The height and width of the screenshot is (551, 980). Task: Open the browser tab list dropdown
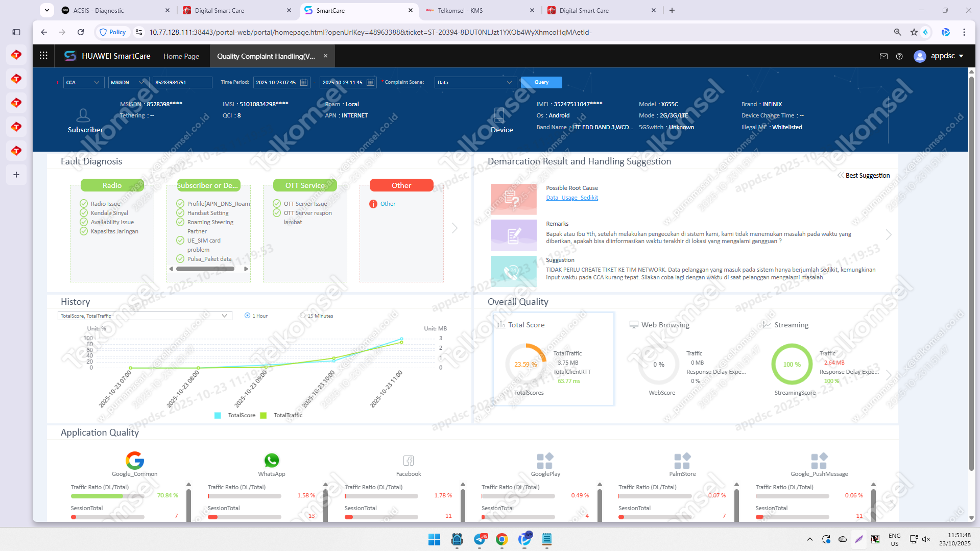[46, 10]
